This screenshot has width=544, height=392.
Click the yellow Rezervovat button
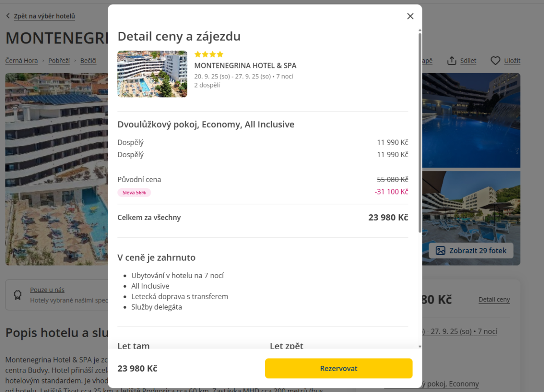coord(339,368)
